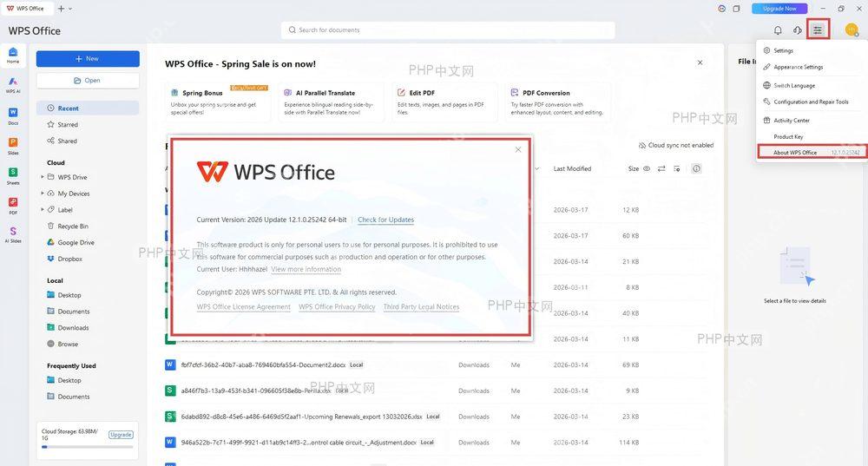Open the Recycle Bin item
Image resolution: width=868 pixels, height=466 pixels.
[x=68, y=226]
